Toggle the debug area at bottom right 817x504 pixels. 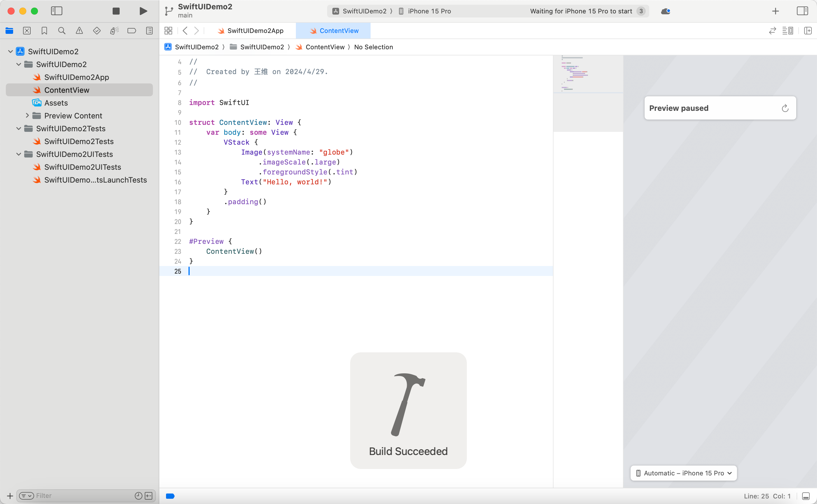tap(806, 496)
